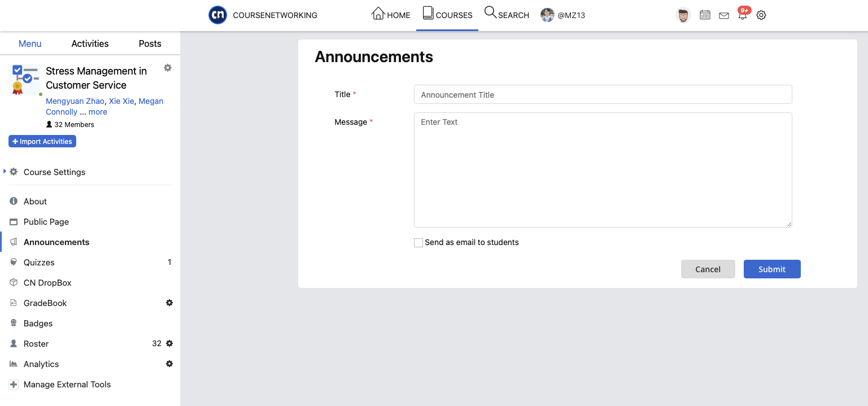868x406 pixels.
Task: Open Xie Xie's profile link
Action: coord(121,101)
